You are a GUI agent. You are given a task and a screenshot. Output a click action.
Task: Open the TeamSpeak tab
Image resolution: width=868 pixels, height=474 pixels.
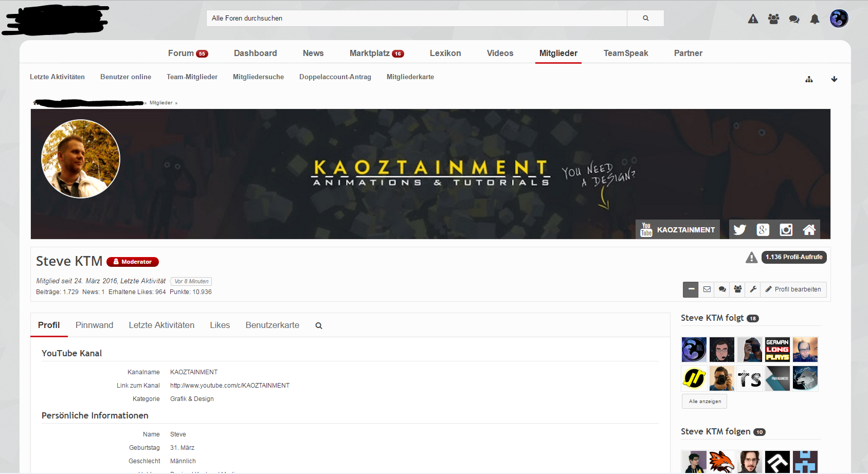click(x=626, y=53)
